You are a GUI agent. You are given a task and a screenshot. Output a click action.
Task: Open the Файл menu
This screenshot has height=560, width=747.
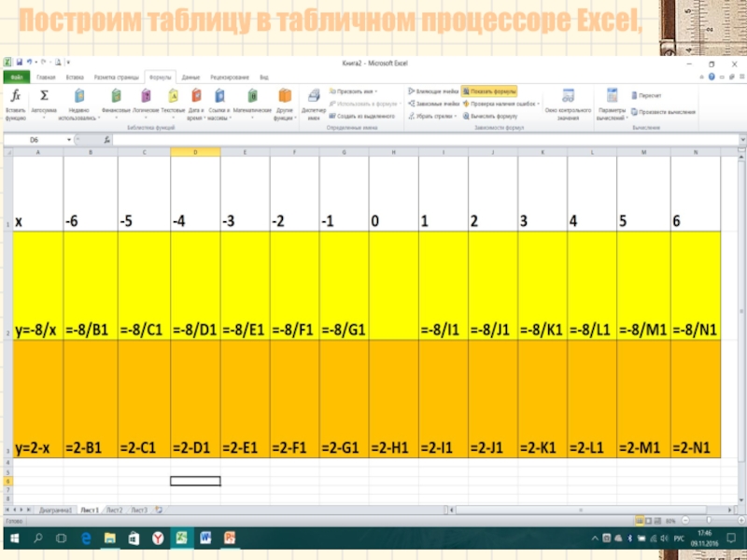click(x=17, y=77)
